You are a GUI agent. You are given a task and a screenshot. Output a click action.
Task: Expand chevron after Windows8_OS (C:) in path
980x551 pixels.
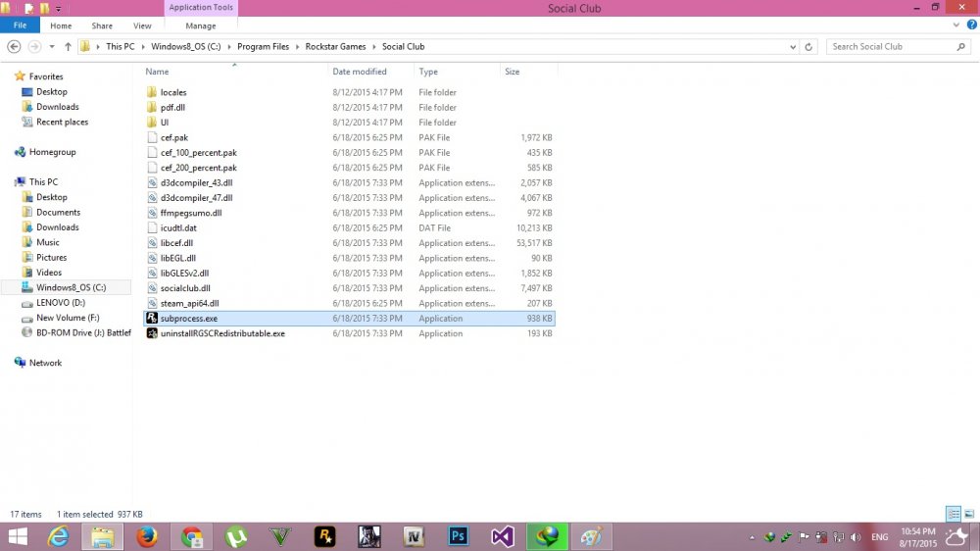229,46
